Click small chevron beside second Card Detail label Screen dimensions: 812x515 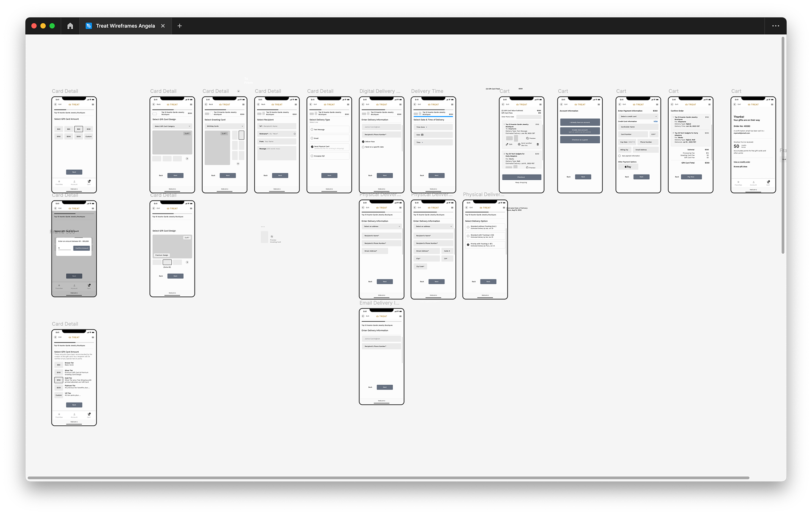239,91
